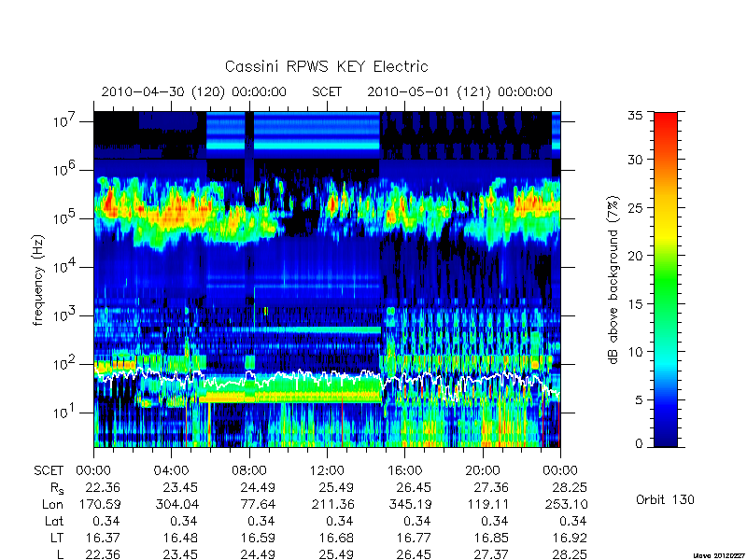Click the 'Lat' row header
The image size is (747, 560).
click(x=54, y=521)
